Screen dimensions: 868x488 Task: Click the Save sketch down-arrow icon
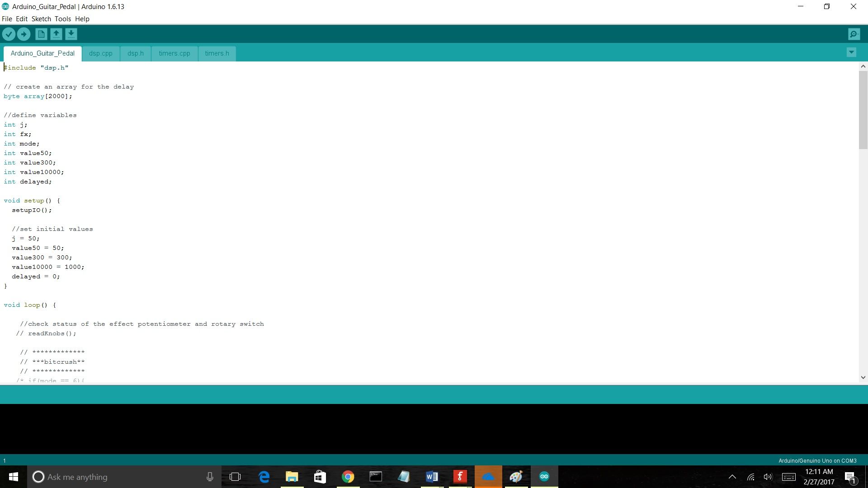pyautogui.click(x=71, y=34)
